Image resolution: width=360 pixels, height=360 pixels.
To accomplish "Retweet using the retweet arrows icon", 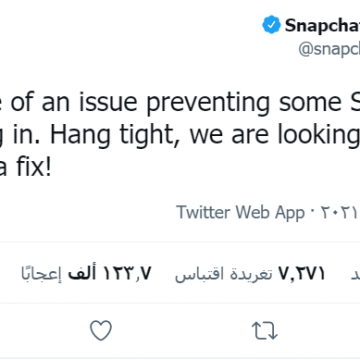I will coord(264,331).
